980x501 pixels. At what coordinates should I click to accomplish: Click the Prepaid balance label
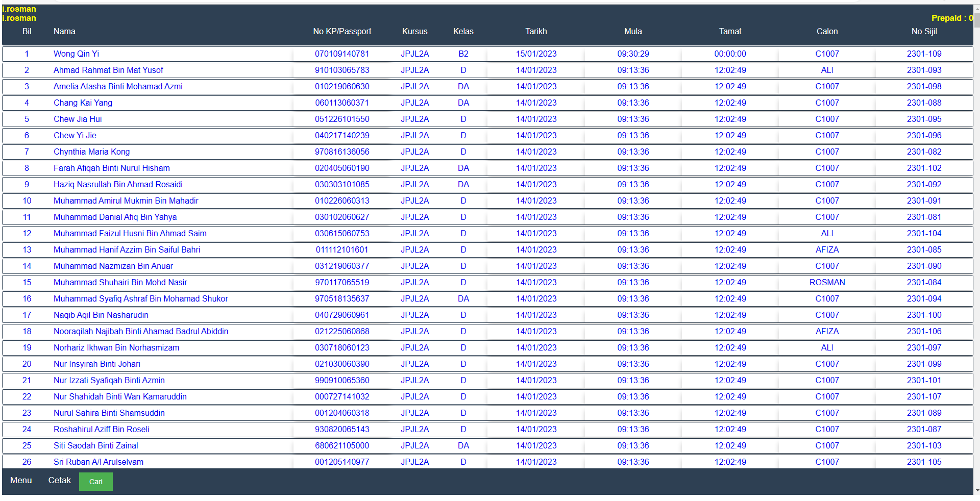pos(951,18)
